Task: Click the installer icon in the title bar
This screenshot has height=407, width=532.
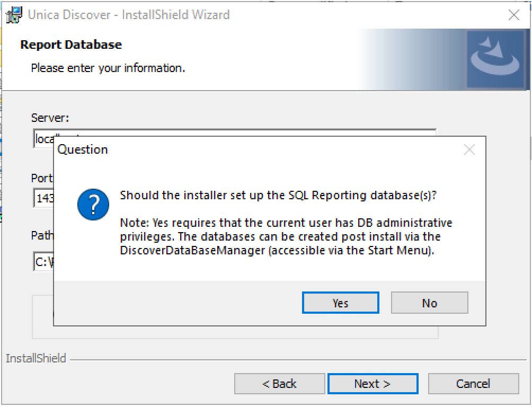Action: click(14, 15)
